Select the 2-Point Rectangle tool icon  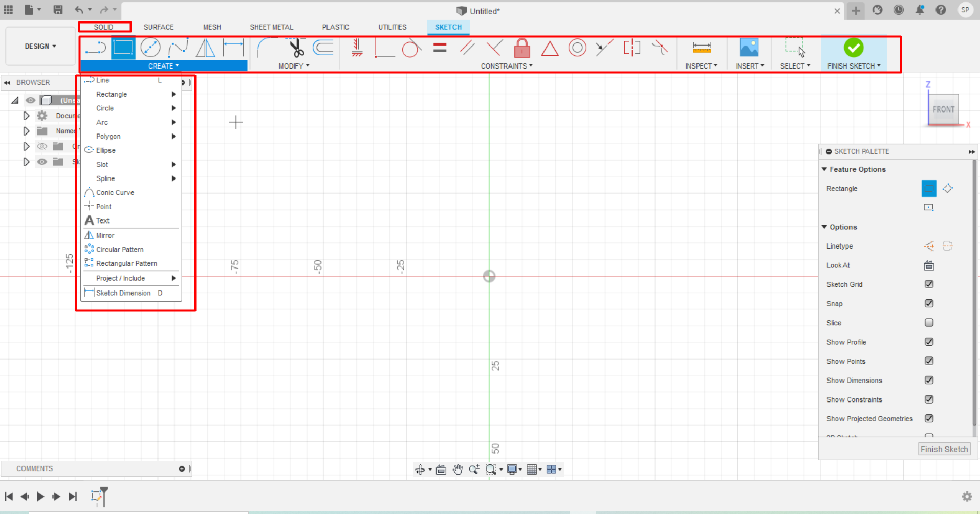click(123, 48)
